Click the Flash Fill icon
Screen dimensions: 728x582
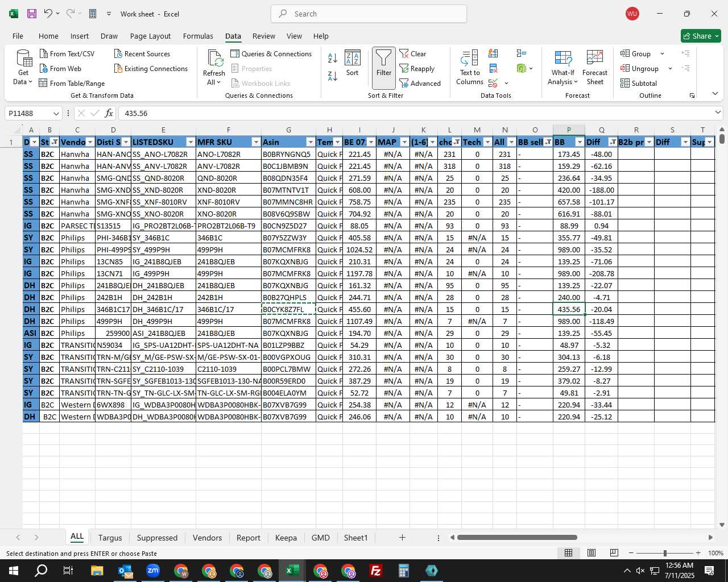coord(493,53)
